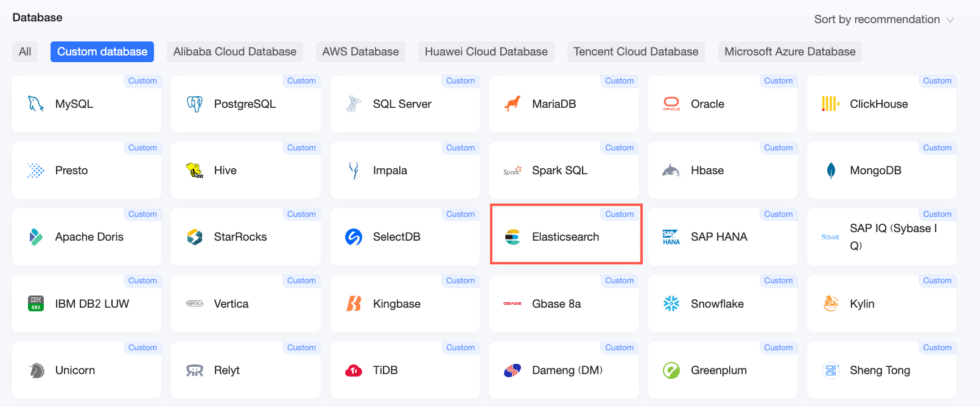Switch to the All tab

[25, 52]
